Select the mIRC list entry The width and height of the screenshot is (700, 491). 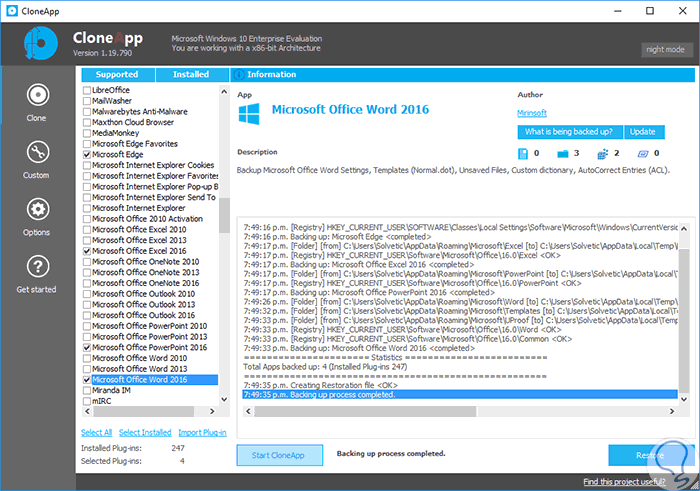point(102,401)
